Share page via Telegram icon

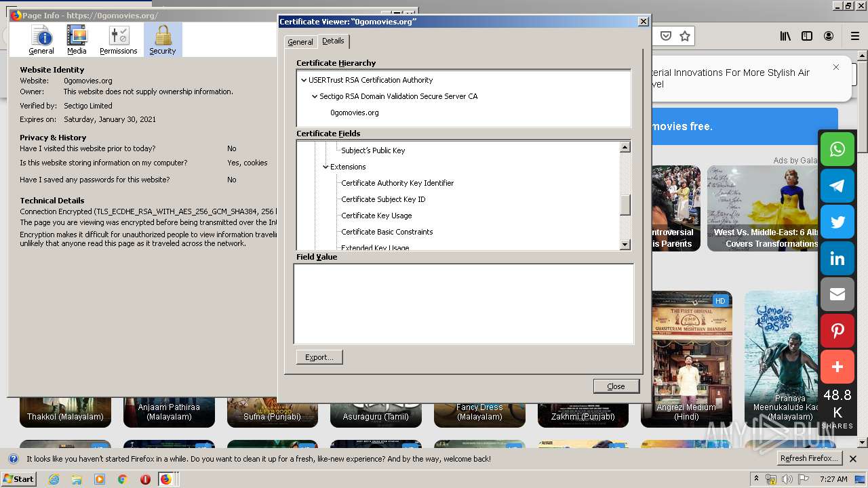[x=837, y=186]
